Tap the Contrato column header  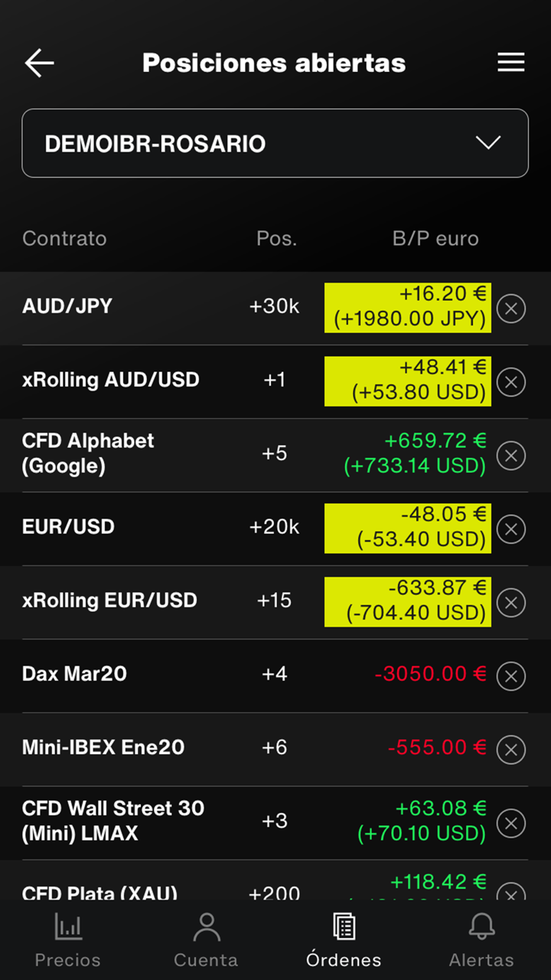[x=64, y=239]
